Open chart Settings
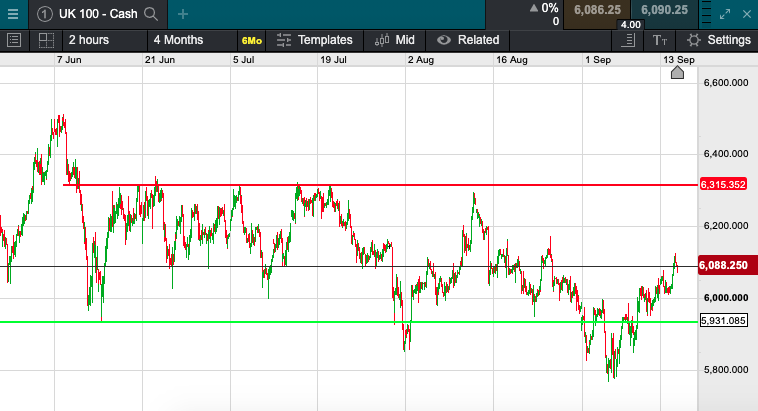 pyautogui.click(x=718, y=40)
